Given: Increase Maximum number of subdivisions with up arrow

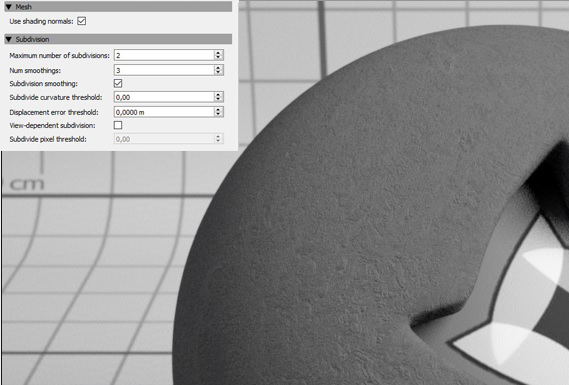Looking at the screenshot, I should pos(218,53).
